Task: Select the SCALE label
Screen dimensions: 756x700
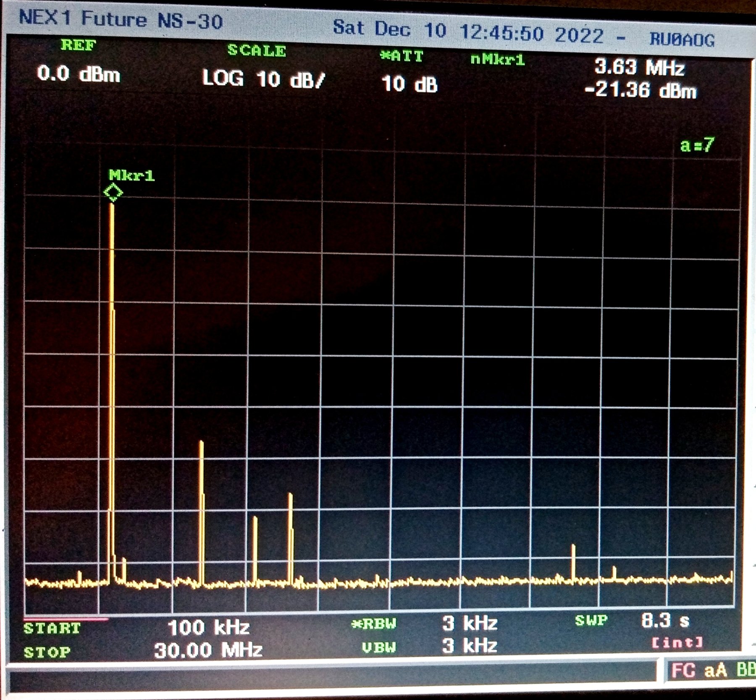Action: tap(257, 50)
